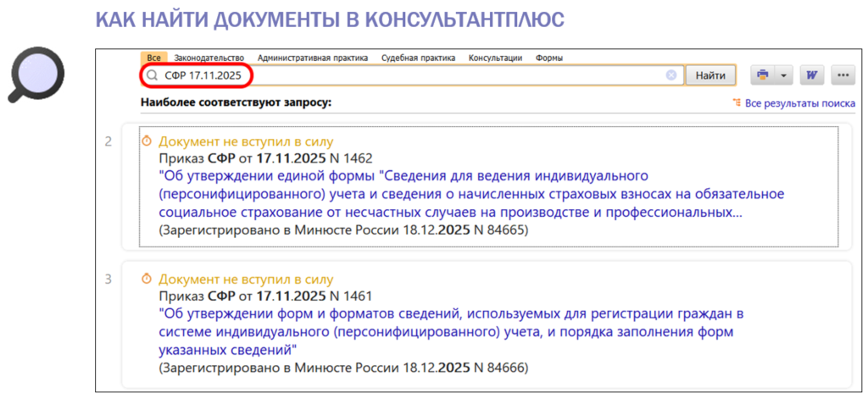
Task: Click the Найти button
Action: (710, 75)
